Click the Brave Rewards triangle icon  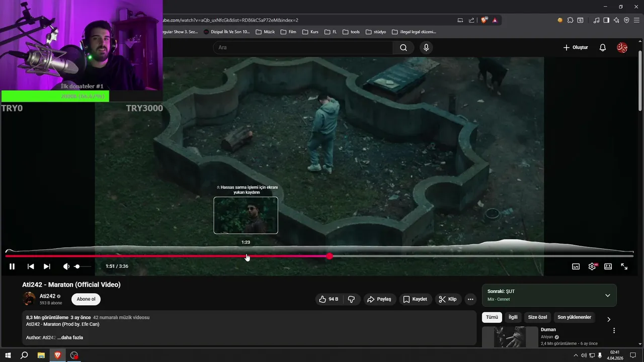click(x=495, y=20)
